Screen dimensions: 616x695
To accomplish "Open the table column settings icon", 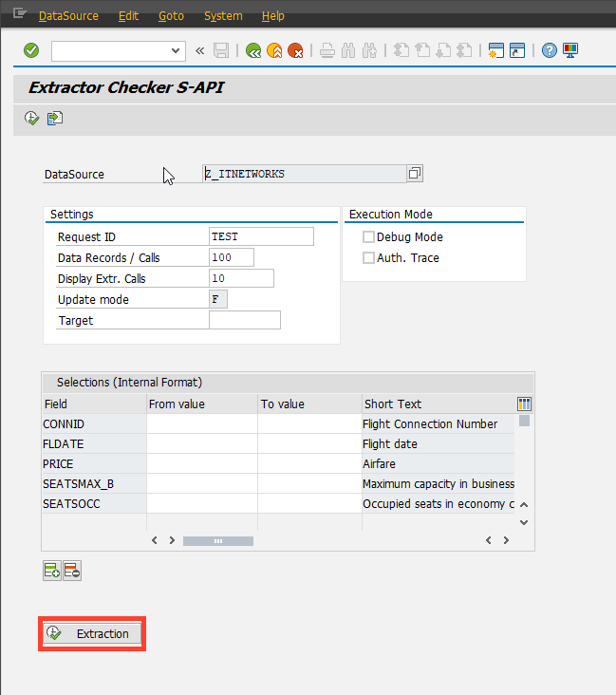I will click(x=524, y=404).
